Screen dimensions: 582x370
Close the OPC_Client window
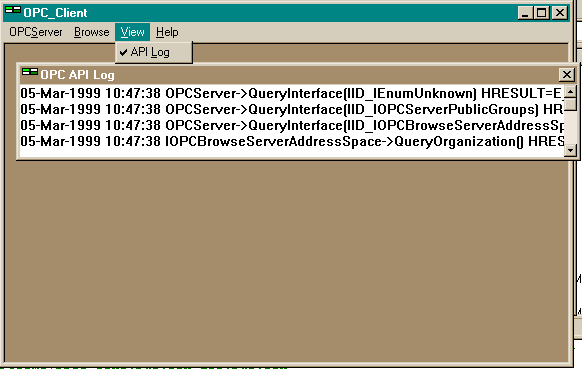tap(560, 13)
